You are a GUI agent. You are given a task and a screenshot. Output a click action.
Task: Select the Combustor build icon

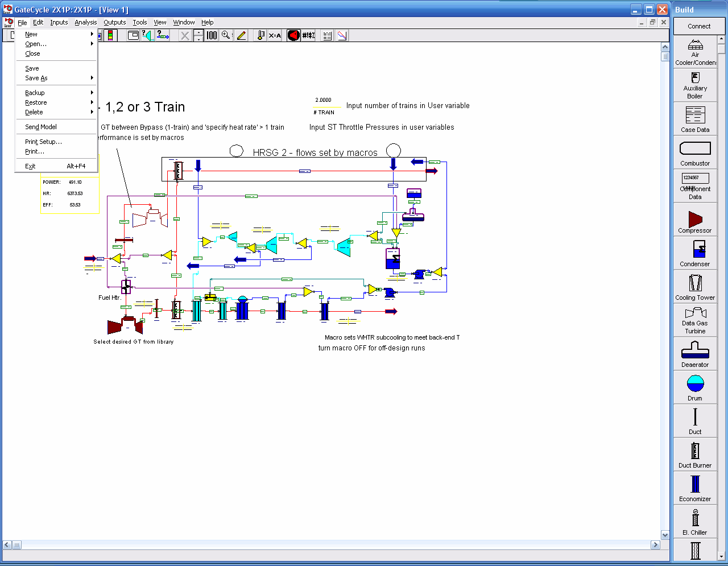(x=695, y=152)
